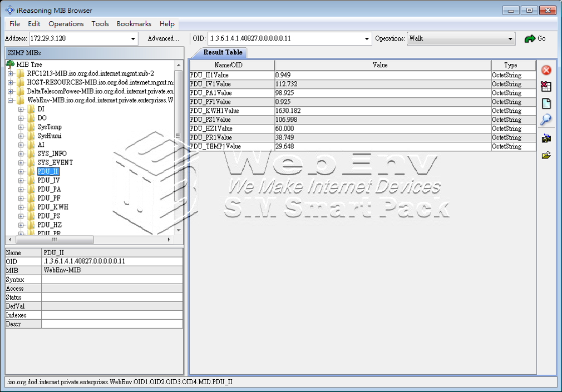Click the HOST-RESOURCES-MIB folder icon
The height and width of the screenshot is (392, 562).
pyautogui.click(x=21, y=82)
